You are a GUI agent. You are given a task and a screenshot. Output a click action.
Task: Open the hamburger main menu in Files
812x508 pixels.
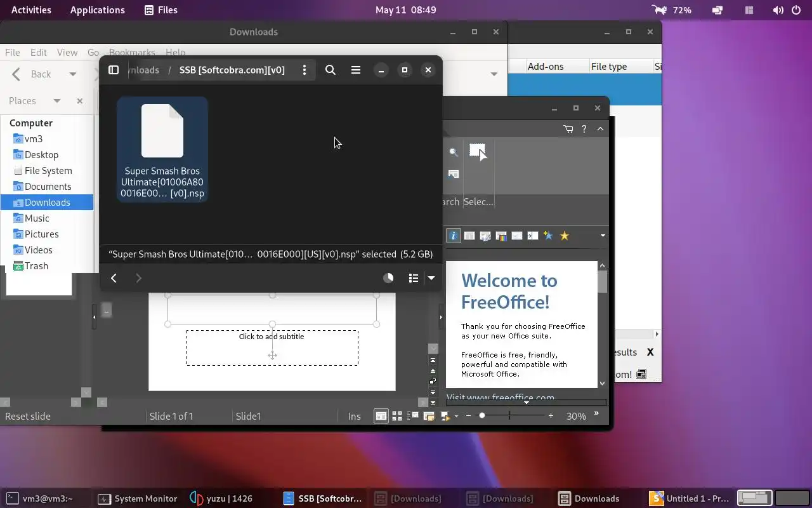[356, 70]
